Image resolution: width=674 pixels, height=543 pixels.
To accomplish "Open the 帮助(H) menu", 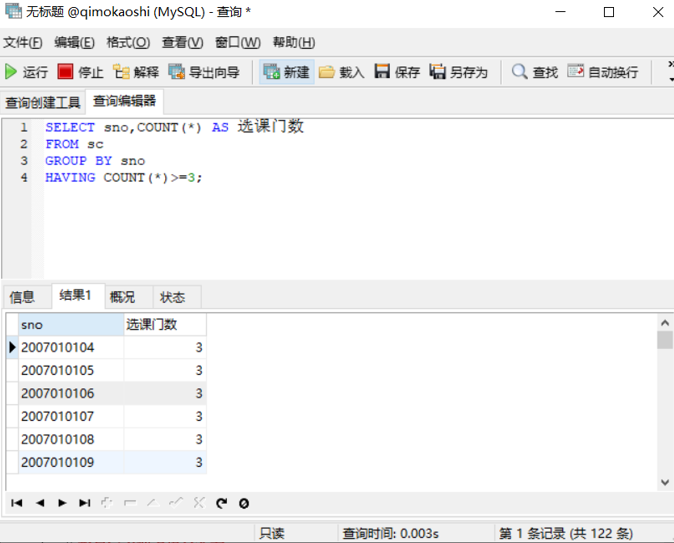I will pos(294,43).
